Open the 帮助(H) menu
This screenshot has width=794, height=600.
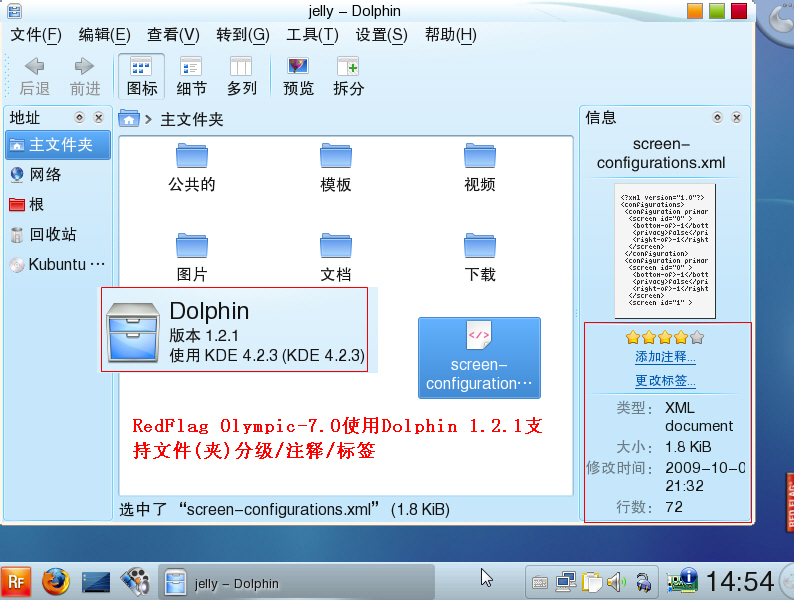pos(451,35)
